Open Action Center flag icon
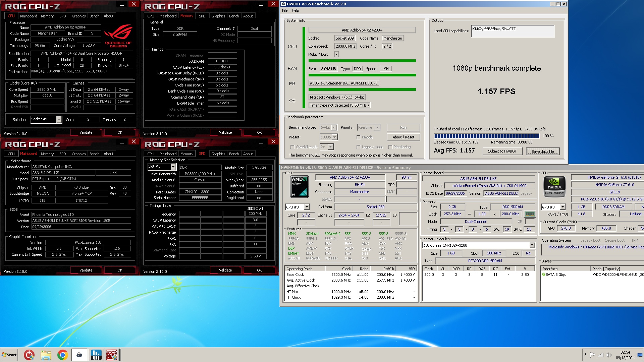 593,355
